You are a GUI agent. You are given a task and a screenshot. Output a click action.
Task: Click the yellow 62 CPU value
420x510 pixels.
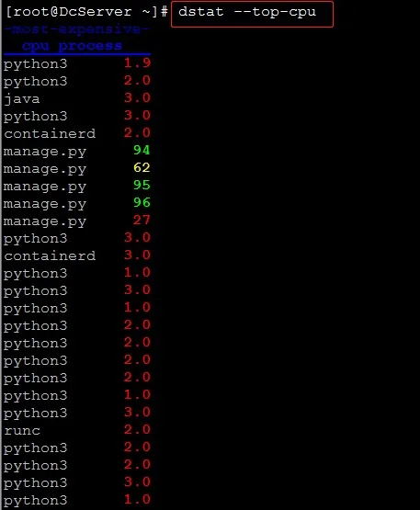click(142, 168)
